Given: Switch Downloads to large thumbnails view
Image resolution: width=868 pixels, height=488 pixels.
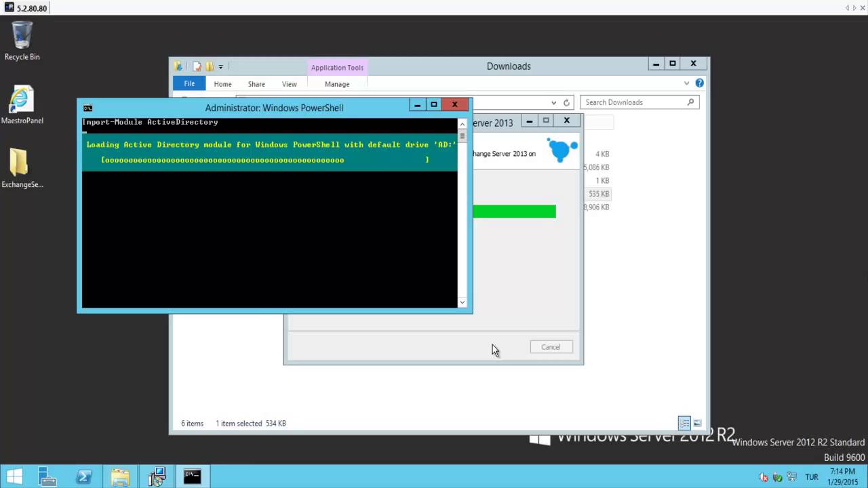Looking at the screenshot, I should click(698, 424).
